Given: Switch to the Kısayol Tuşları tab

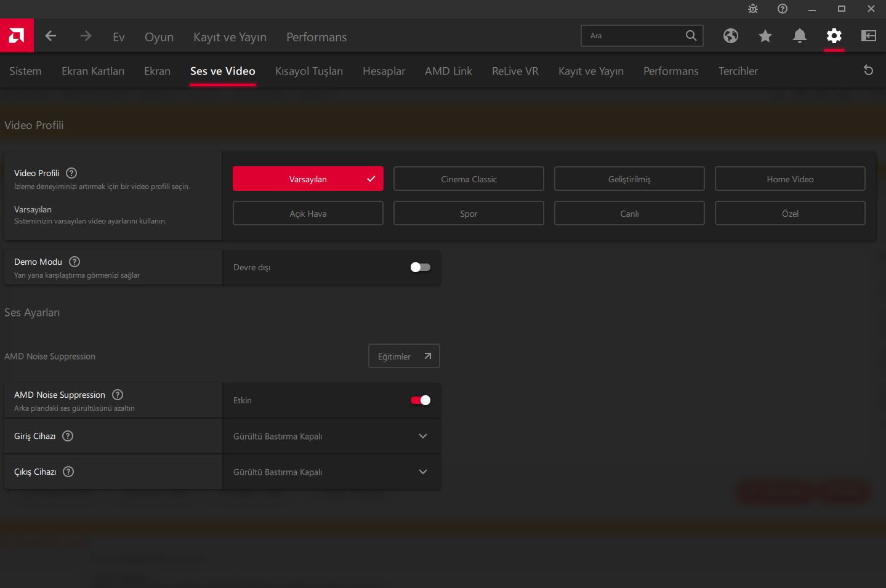Looking at the screenshot, I should pyautogui.click(x=309, y=71).
